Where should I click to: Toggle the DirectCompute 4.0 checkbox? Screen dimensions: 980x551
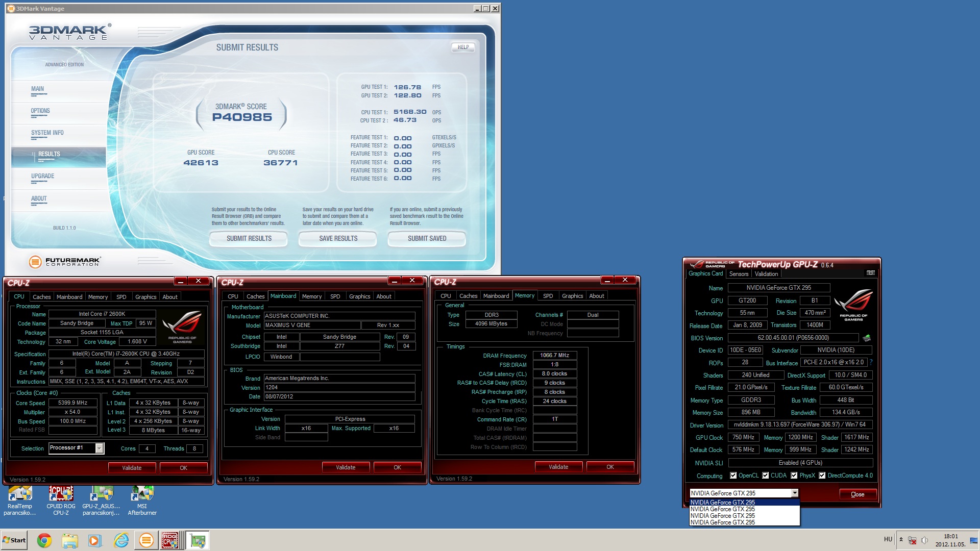(x=822, y=475)
